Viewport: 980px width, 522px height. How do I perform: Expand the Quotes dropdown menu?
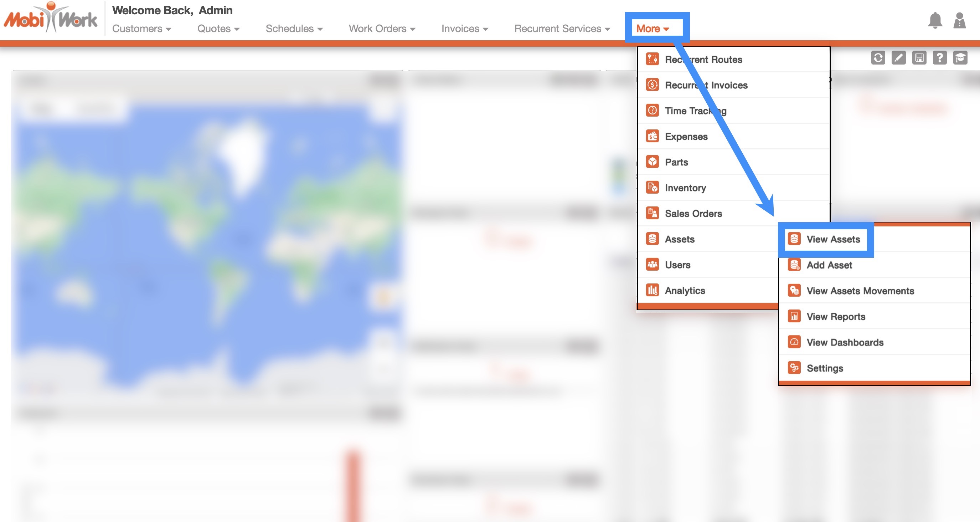218,29
